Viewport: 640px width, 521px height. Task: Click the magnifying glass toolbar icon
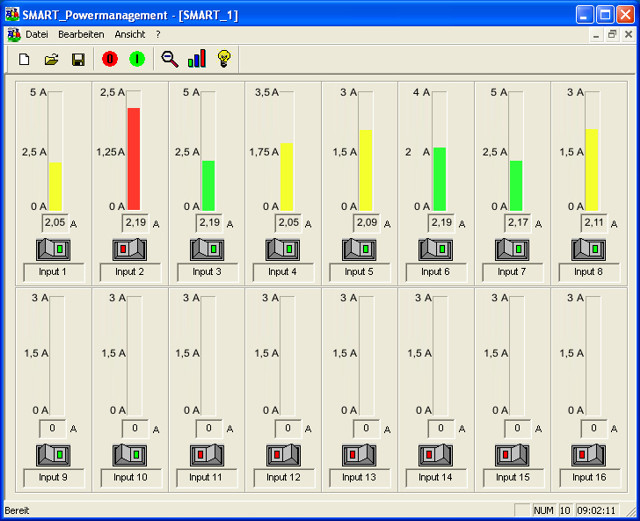pyautogui.click(x=170, y=60)
